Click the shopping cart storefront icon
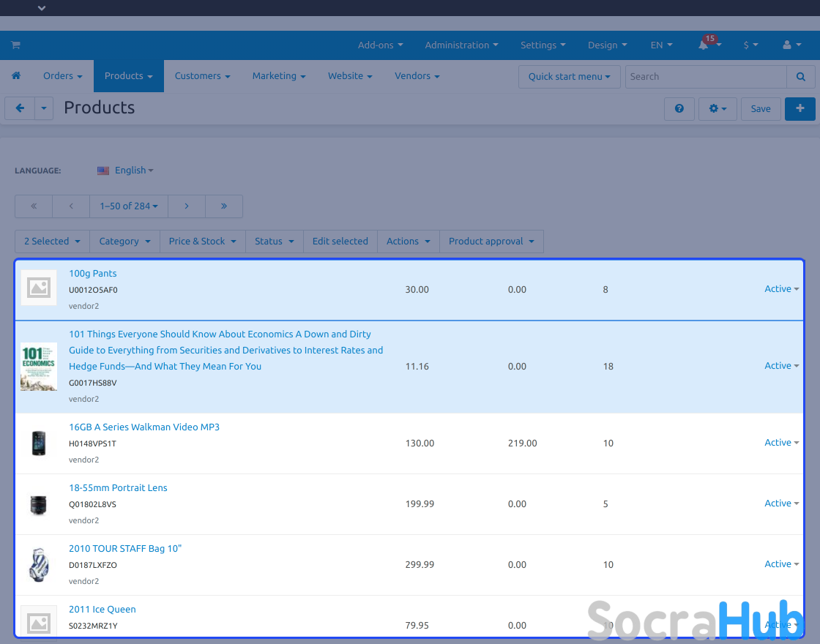820x644 pixels. pos(15,45)
